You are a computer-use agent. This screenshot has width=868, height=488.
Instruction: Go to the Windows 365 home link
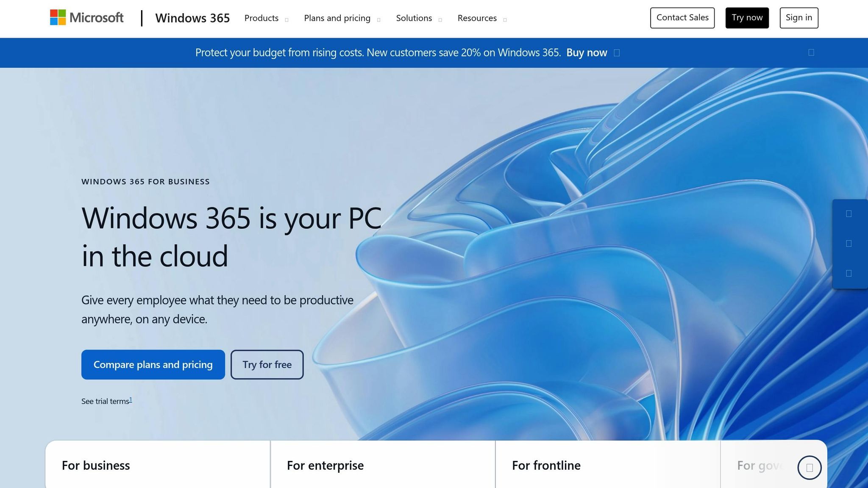point(192,18)
